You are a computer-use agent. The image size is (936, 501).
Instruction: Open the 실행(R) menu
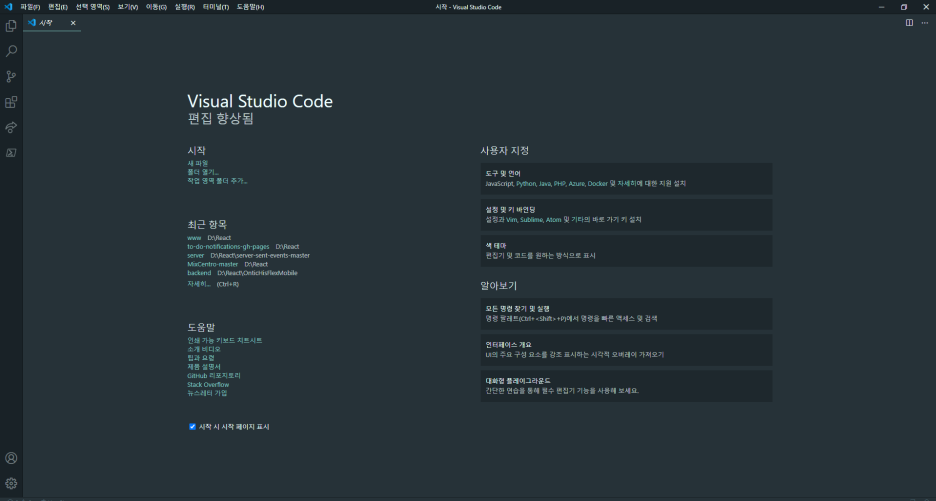(184, 7)
